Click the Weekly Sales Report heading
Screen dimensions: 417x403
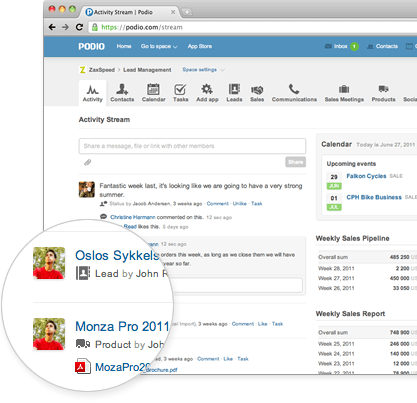(350, 314)
